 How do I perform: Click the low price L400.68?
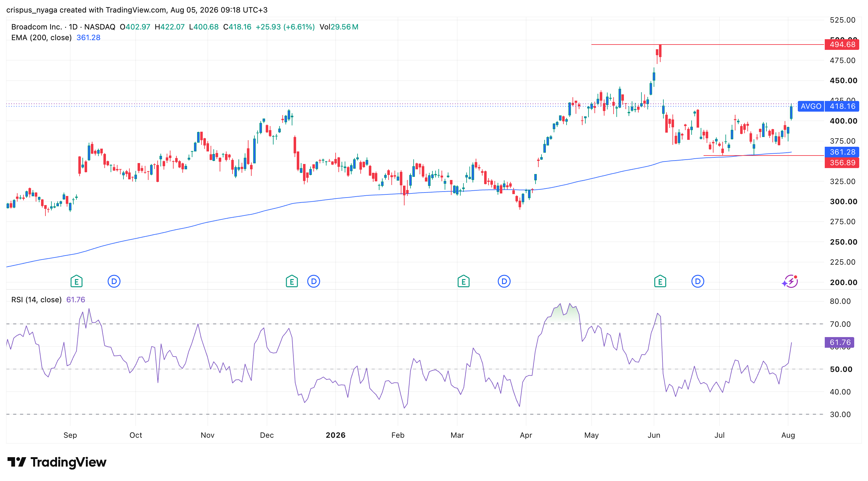point(204,27)
